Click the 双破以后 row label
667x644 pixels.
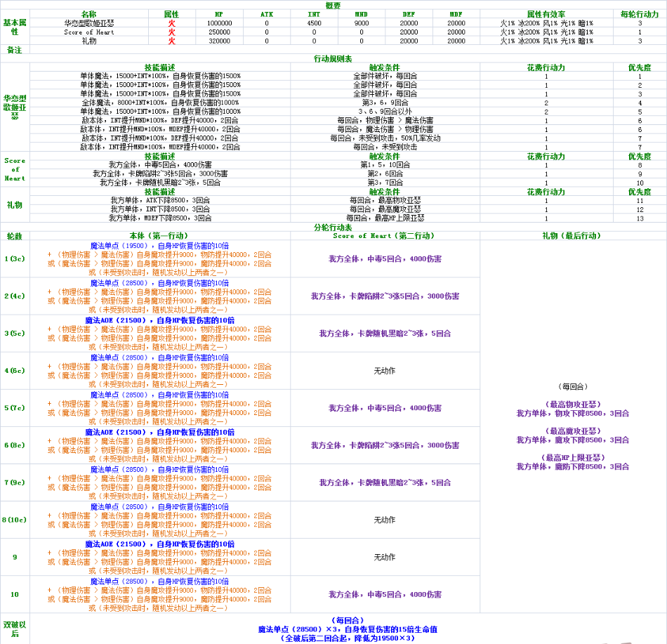click(15, 629)
